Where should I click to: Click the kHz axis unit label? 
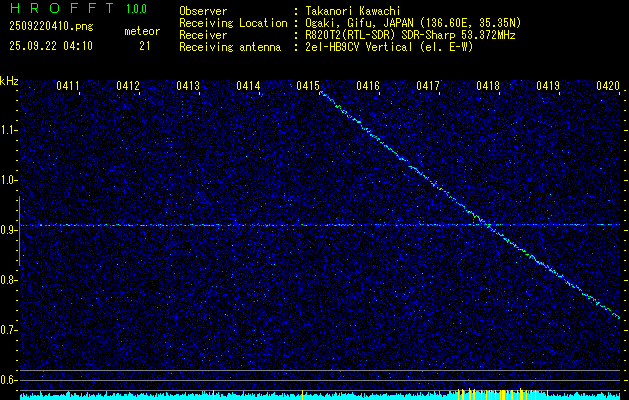(9, 80)
